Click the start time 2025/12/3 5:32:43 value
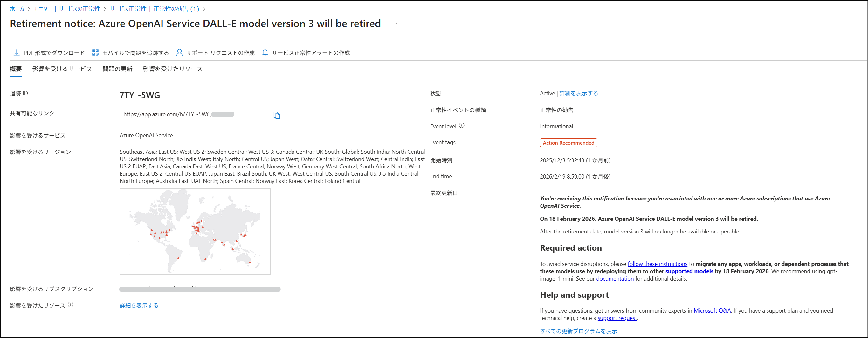 tap(575, 160)
